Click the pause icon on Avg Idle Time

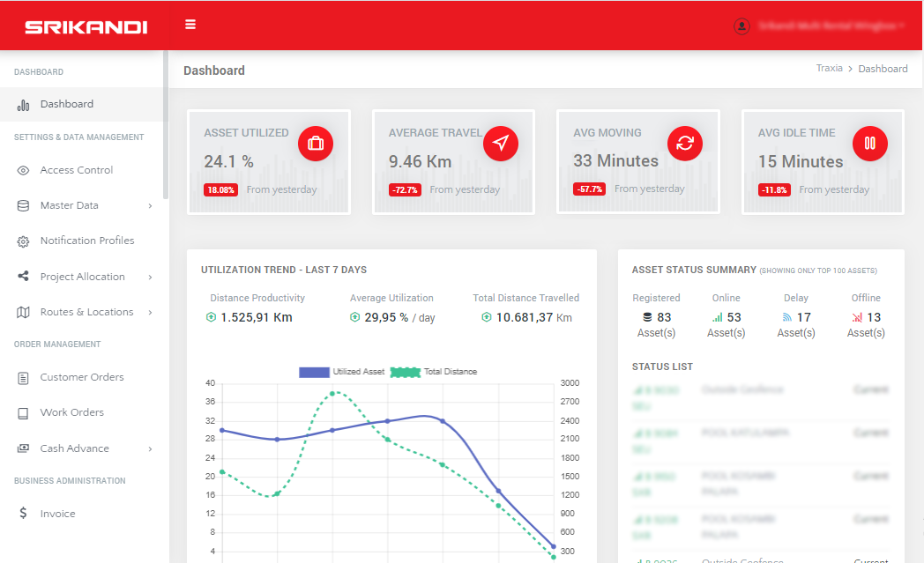point(870,144)
